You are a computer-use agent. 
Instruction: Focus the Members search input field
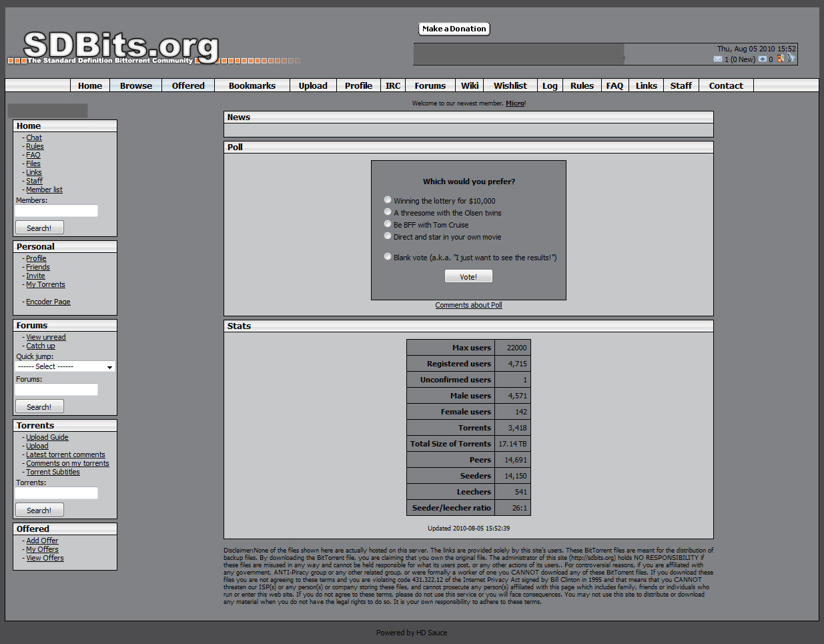[57, 211]
